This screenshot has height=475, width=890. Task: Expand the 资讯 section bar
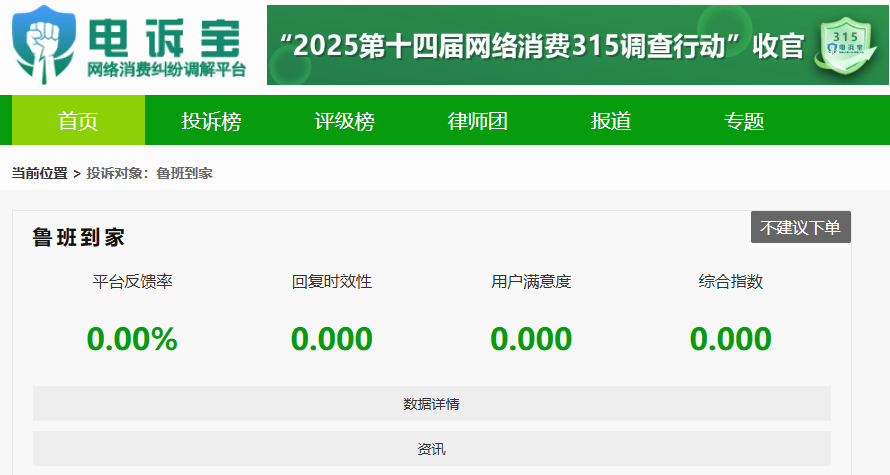(x=431, y=449)
